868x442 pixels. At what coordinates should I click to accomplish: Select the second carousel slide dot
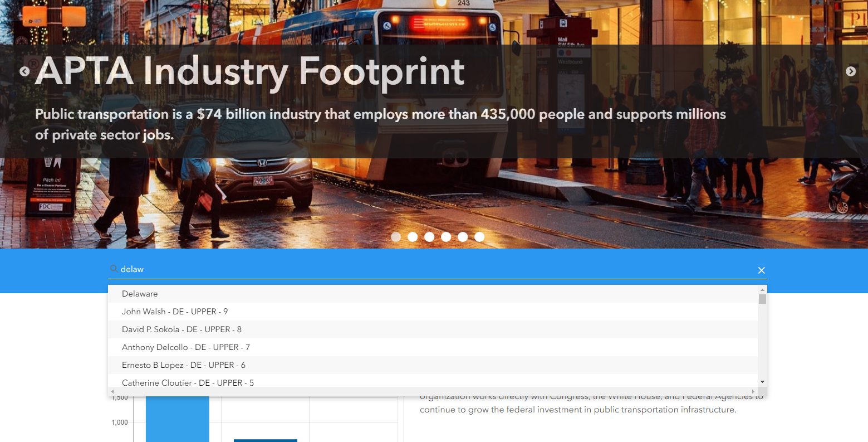point(413,237)
